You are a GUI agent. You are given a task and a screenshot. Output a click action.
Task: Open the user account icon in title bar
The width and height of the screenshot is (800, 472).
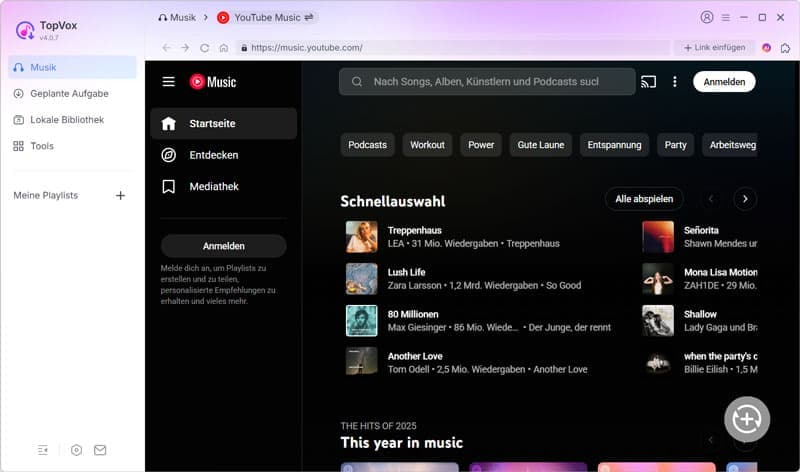(707, 17)
